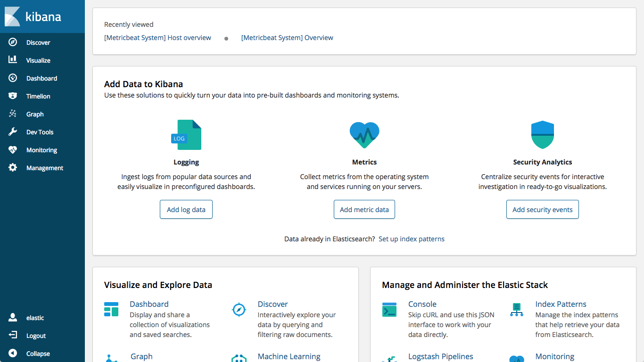
Task: Click the Recently viewed label
Action: point(129,25)
